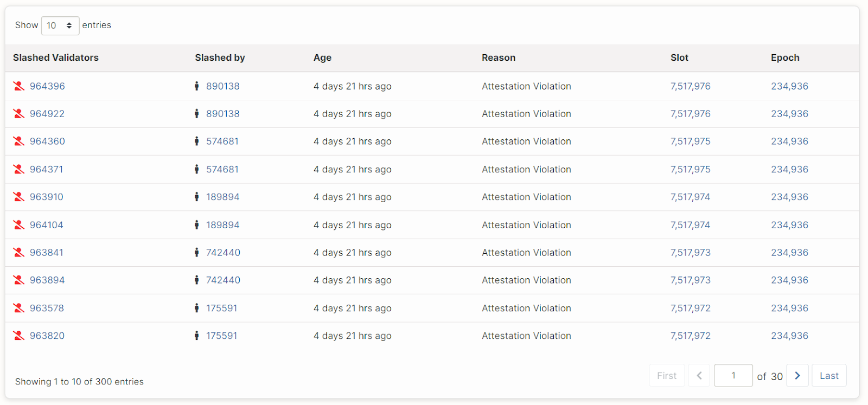This screenshot has height=405, width=868.
Task: Click the person icon beside slasher 175591 in the 963578 row
Action: tap(196, 308)
